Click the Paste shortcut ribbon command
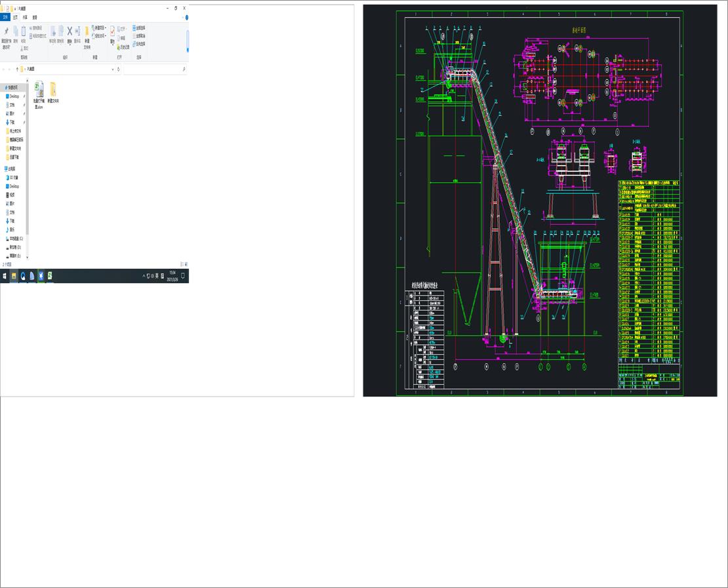 [x=37, y=35]
